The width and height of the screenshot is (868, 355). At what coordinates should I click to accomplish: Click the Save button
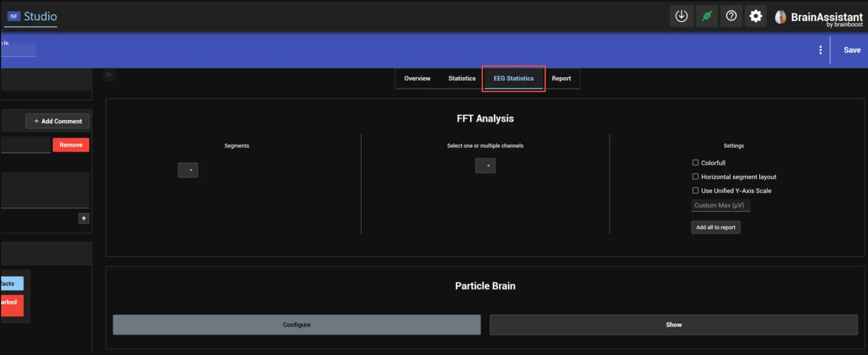coord(852,50)
